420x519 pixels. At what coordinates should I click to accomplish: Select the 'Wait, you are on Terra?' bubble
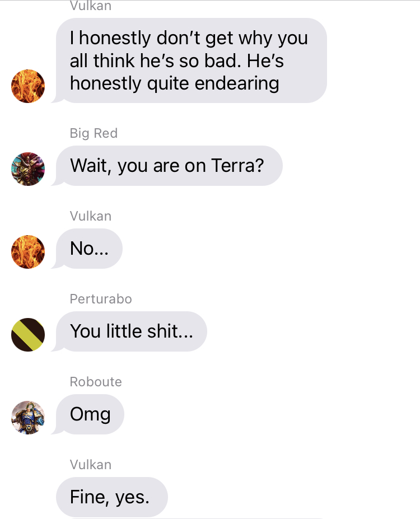(169, 166)
